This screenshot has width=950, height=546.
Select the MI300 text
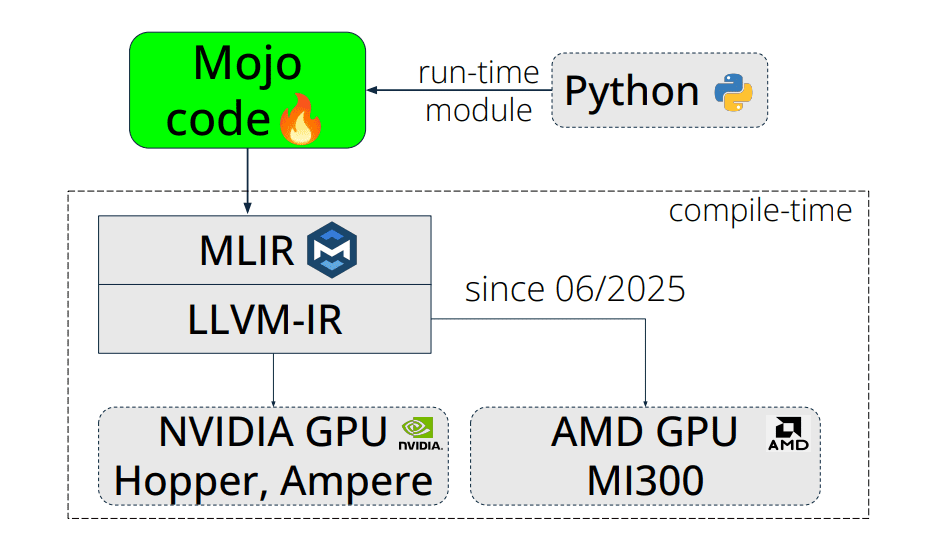point(644,481)
